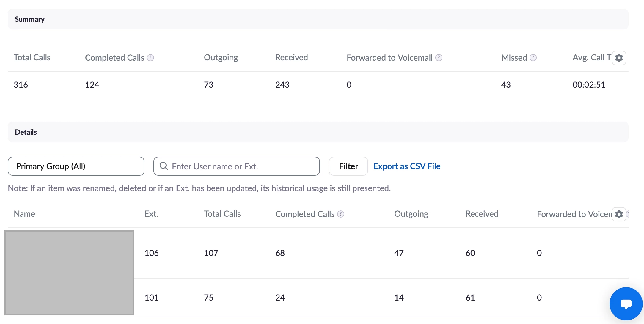Viewport: 644px width, 324px height.
Task: Click search magnifier in user name field
Action: pyautogui.click(x=164, y=166)
